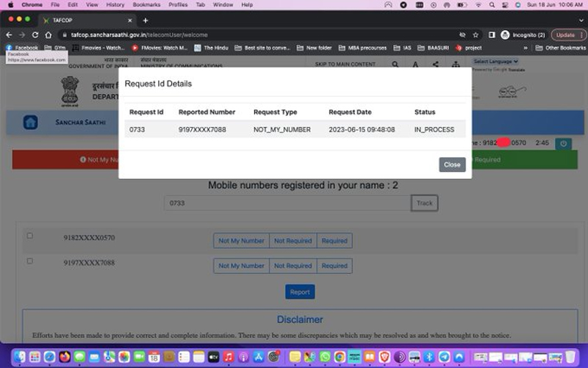Tick checkbox for 9182XXXX0570
The height and width of the screenshot is (368, 588).
coord(29,236)
